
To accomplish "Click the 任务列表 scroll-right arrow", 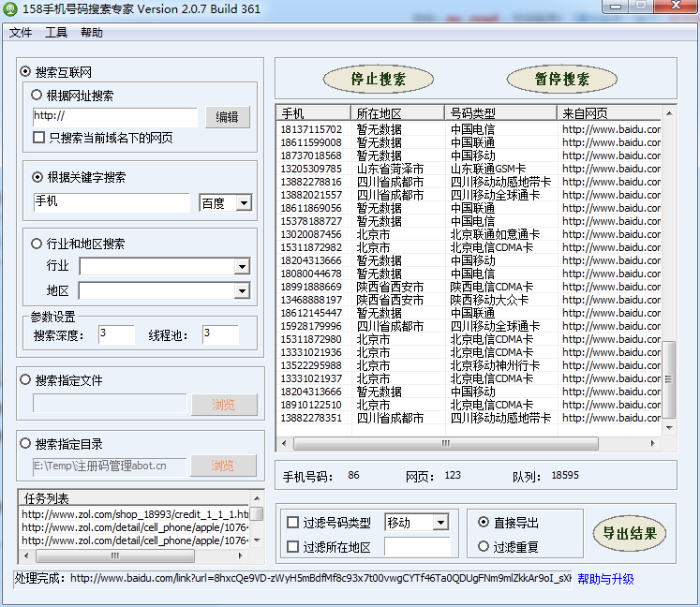I will click(x=241, y=555).
